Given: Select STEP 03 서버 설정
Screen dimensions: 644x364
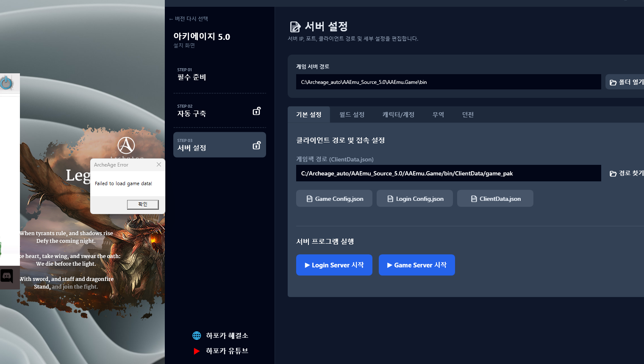Looking at the screenshot, I should [219, 145].
